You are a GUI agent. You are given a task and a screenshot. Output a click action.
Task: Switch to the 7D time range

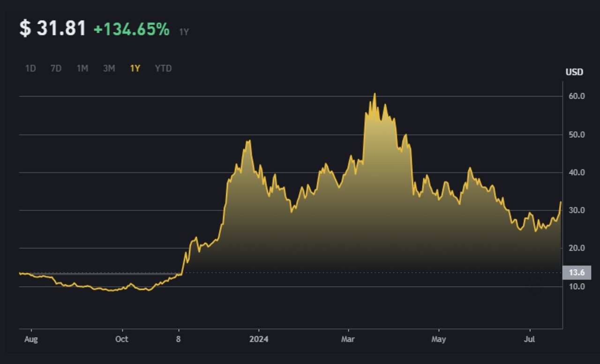tap(56, 68)
